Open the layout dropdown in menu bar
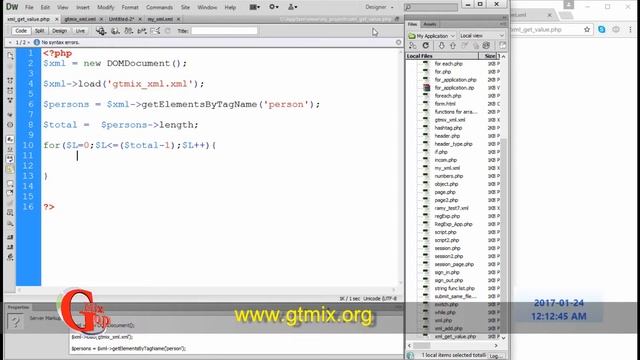The image size is (640, 360). click(255, 7)
